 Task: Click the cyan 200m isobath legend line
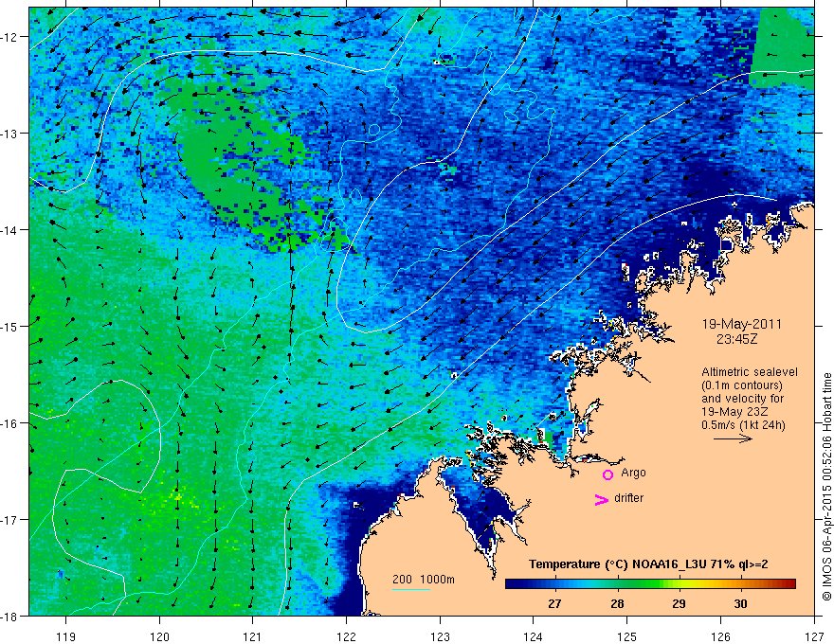click(x=411, y=589)
